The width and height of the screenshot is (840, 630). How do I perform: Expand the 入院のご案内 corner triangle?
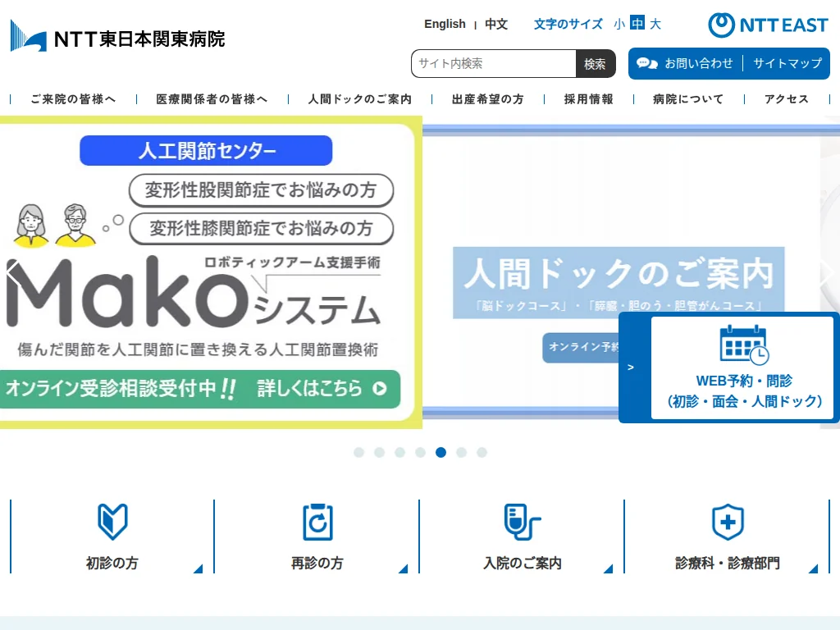608,568
